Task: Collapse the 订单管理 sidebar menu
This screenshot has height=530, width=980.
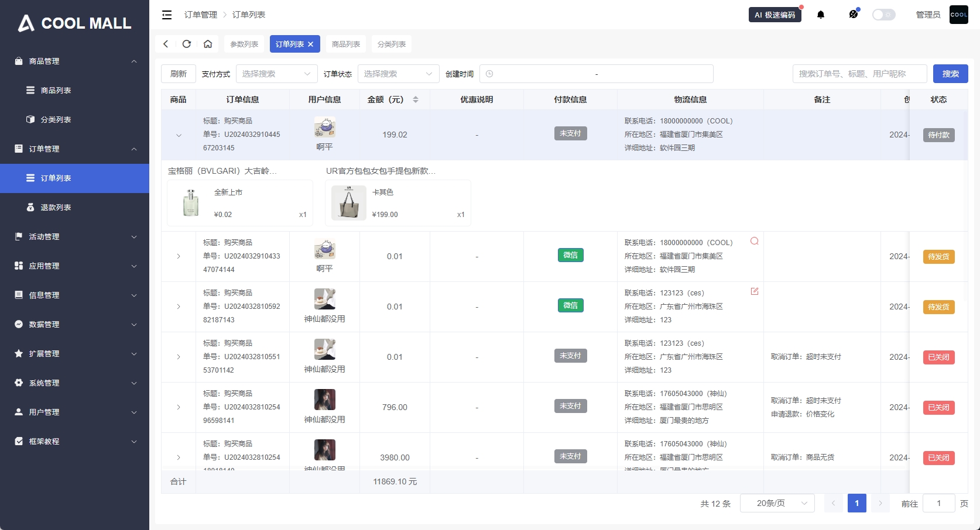Action: pos(74,149)
